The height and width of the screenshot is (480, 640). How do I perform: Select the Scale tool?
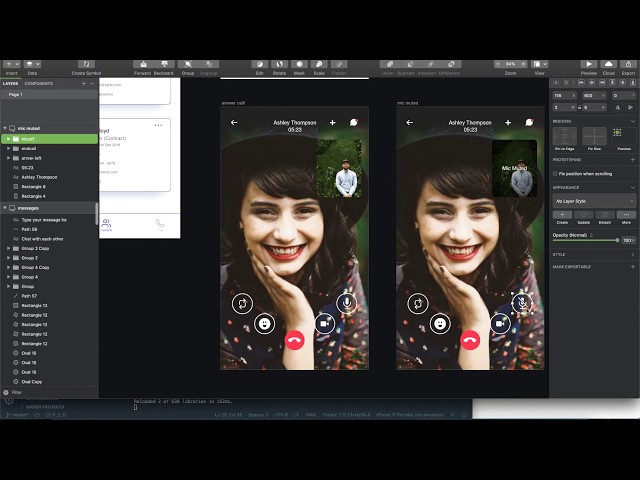[319, 64]
